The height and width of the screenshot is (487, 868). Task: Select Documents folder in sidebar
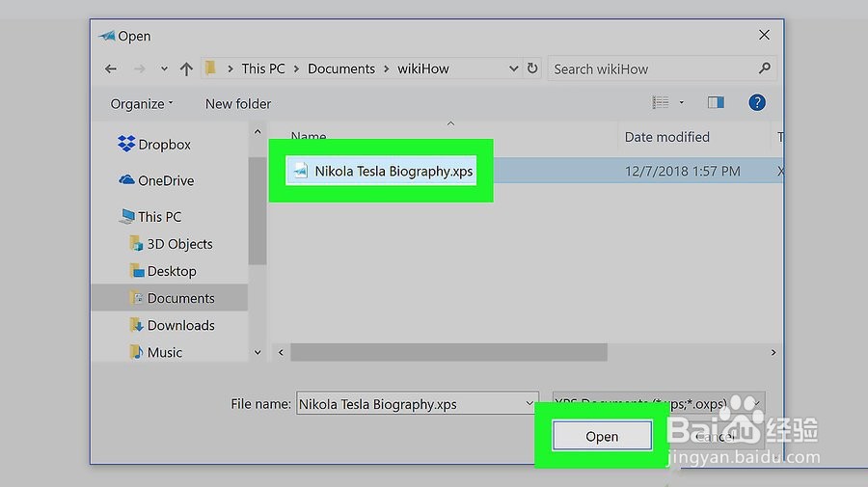click(x=170, y=298)
